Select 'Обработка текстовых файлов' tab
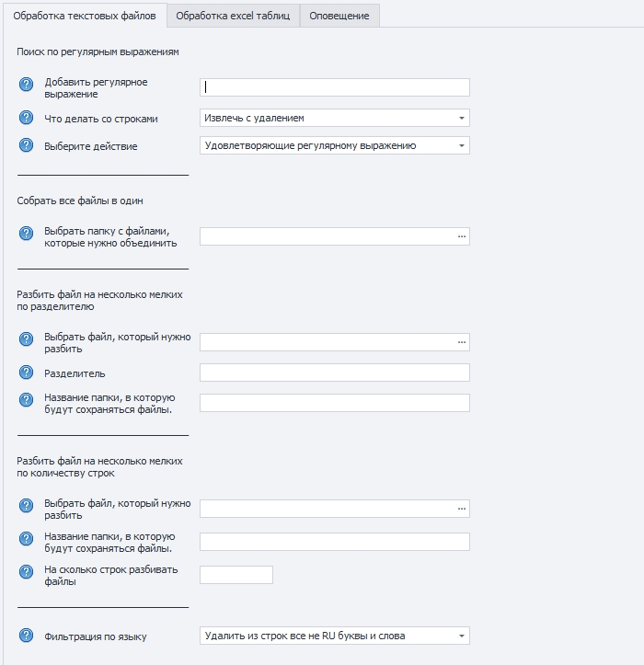 pos(84,16)
